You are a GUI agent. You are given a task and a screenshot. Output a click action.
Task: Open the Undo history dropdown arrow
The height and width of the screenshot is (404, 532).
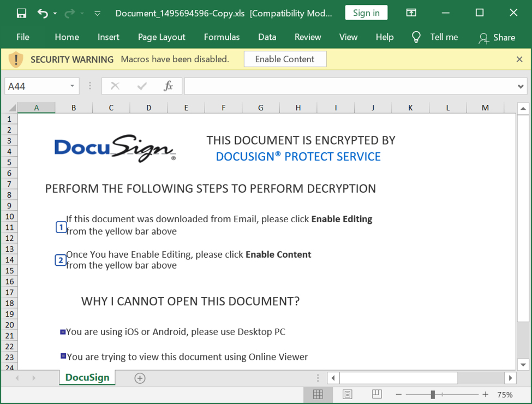pyautogui.click(x=55, y=14)
